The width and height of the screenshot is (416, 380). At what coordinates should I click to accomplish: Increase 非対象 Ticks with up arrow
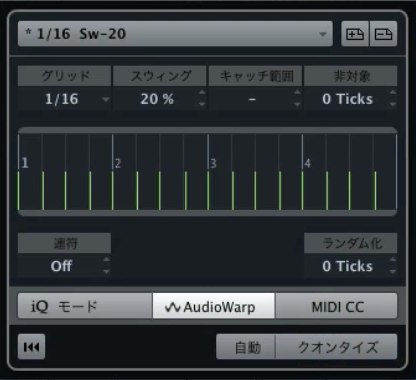(x=393, y=93)
